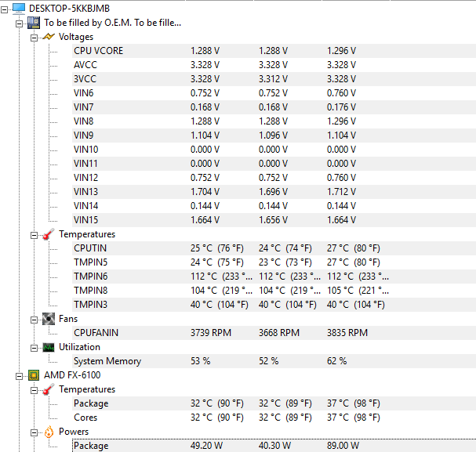Collapse the Powers section
Screen dimensions: 476x452
tap(34, 433)
